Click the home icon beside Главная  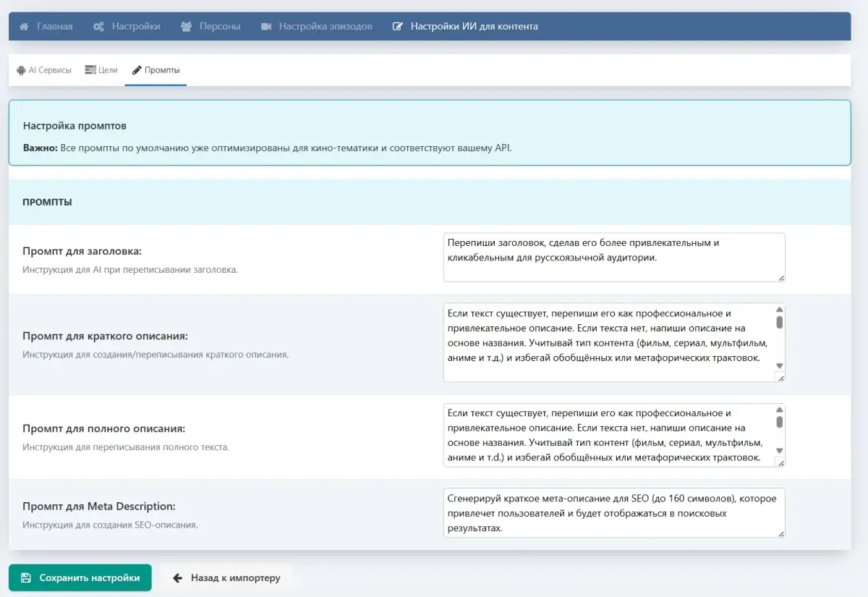(24, 27)
